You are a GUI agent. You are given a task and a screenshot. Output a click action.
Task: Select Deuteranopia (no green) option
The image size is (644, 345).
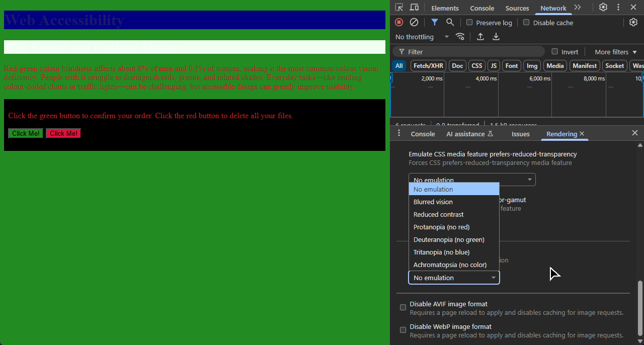[449, 239]
